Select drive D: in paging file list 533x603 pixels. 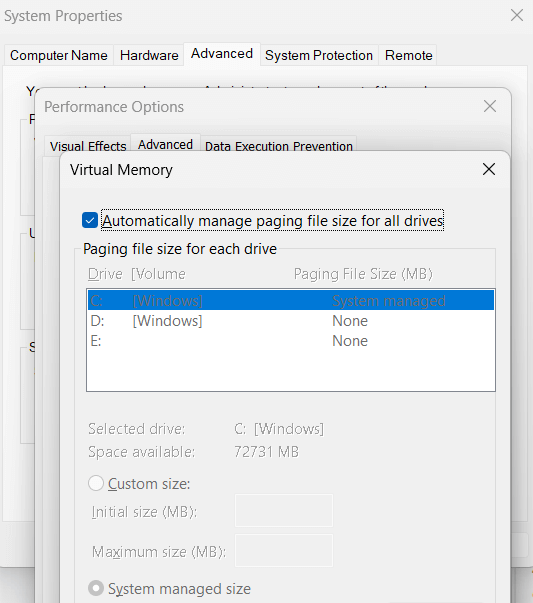tap(291, 321)
